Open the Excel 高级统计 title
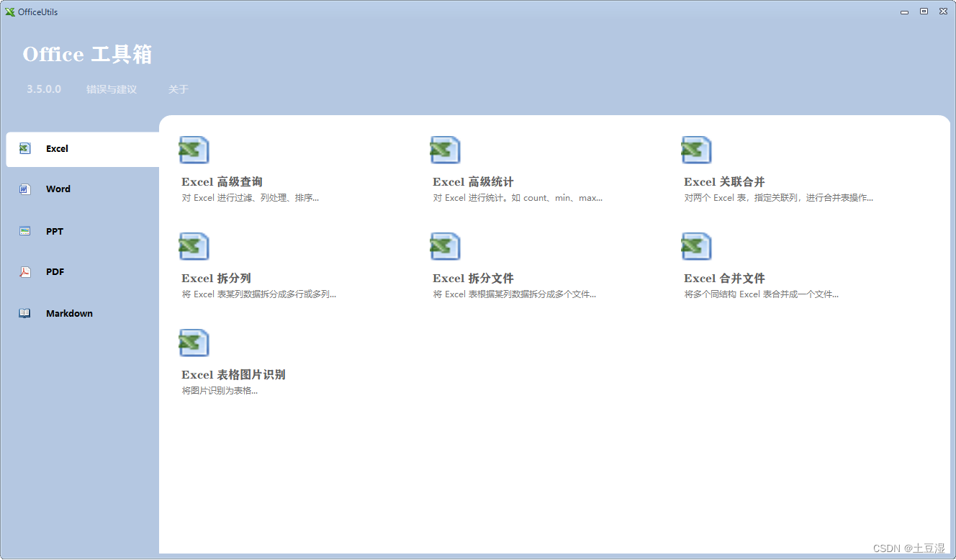The width and height of the screenshot is (956, 560). 473,182
